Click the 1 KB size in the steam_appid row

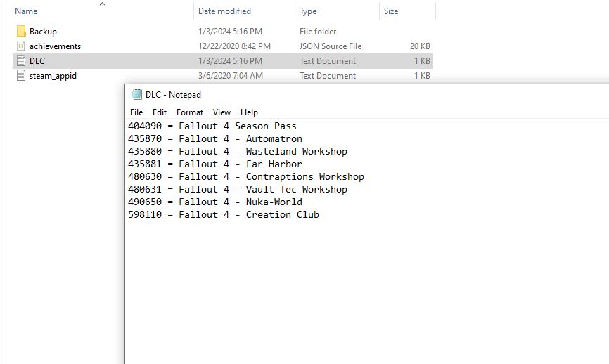click(422, 76)
